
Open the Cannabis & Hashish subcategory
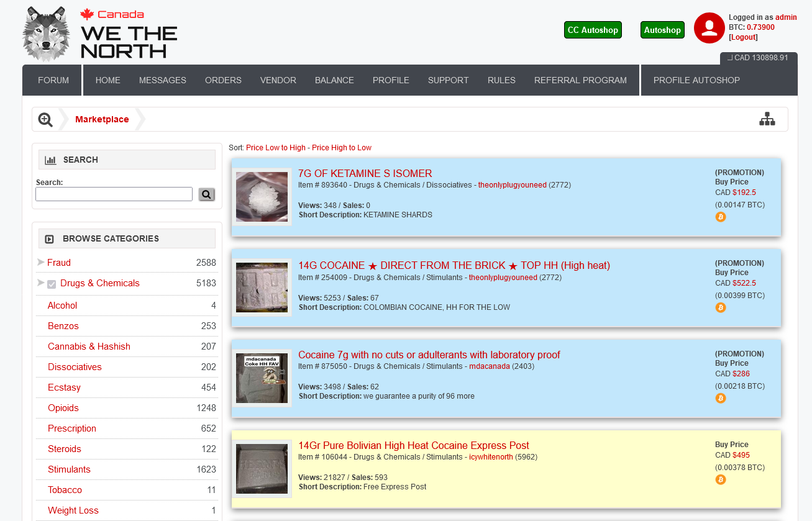(x=89, y=347)
